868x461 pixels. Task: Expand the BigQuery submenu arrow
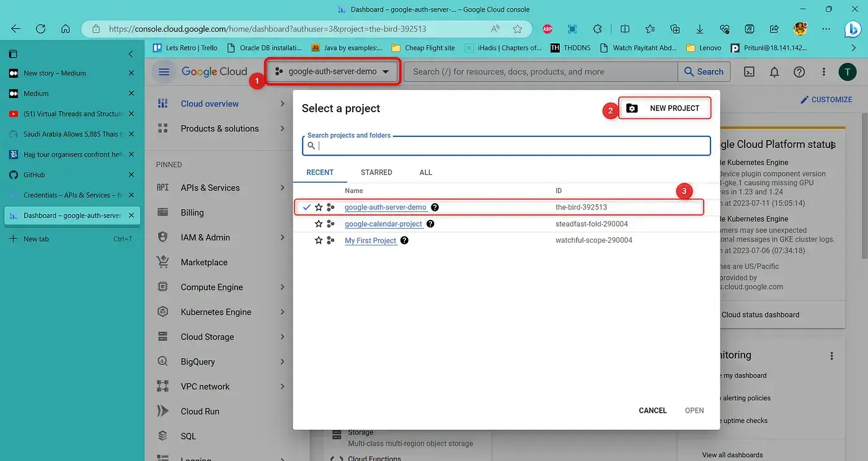tap(283, 361)
